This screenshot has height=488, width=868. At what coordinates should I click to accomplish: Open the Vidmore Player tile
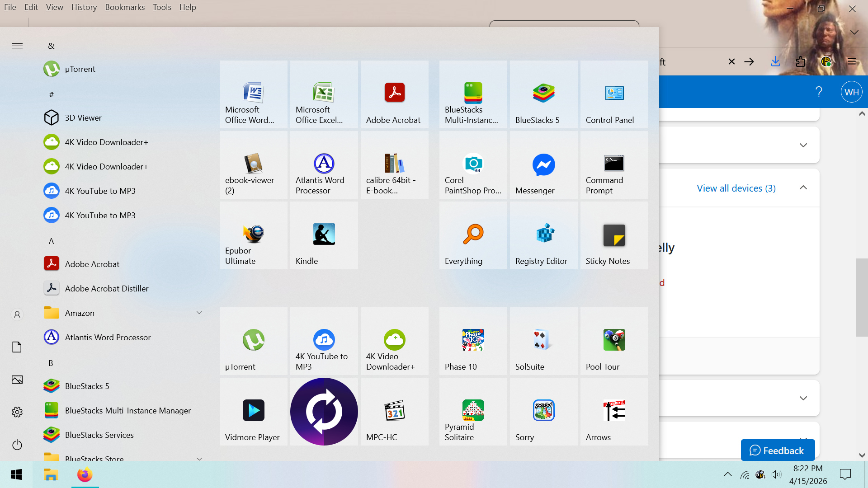pyautogui.click(x=254, y=412)
